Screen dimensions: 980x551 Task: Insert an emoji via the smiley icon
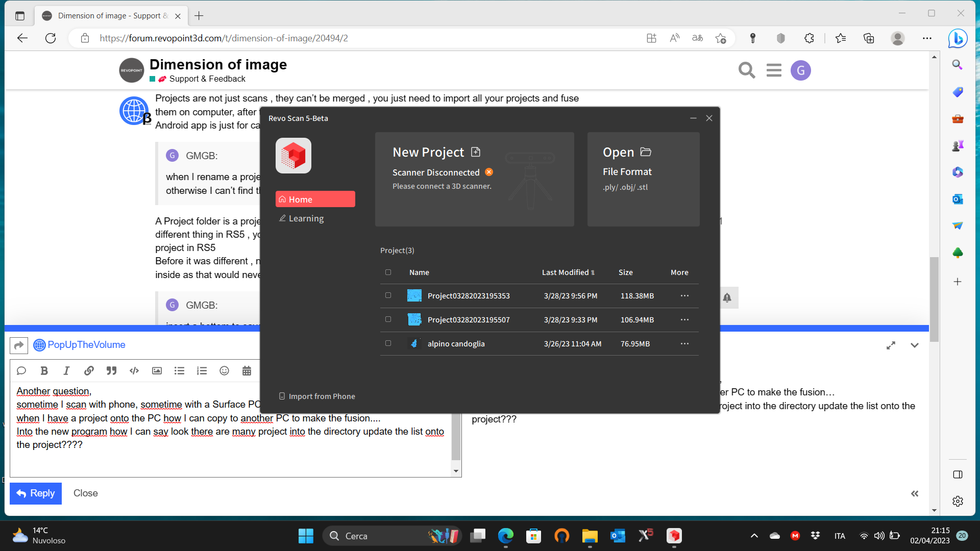224,371
